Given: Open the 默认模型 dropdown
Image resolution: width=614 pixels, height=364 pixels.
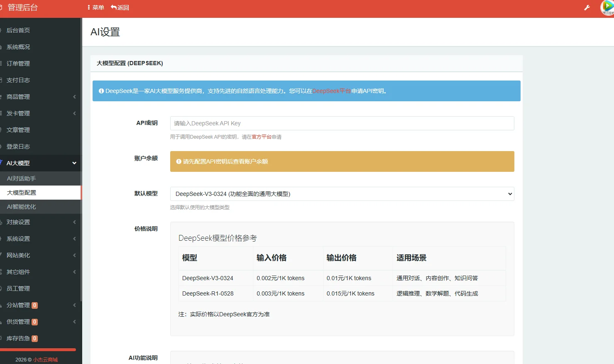Looking at the screenshot, I should pyautogui.click(x=342, y=193).
